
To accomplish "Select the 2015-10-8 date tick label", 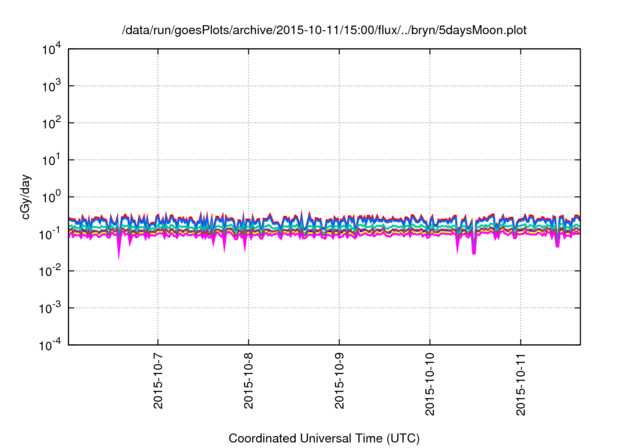I will pos(248,386).
